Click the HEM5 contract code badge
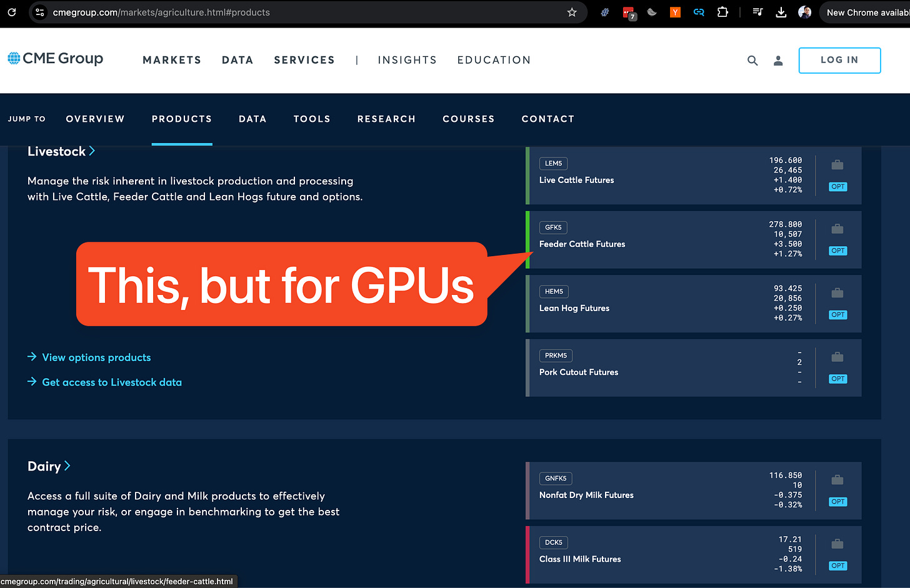Image resolution: width=910 pixels, height=588 pixels. [x=554, y=292]
